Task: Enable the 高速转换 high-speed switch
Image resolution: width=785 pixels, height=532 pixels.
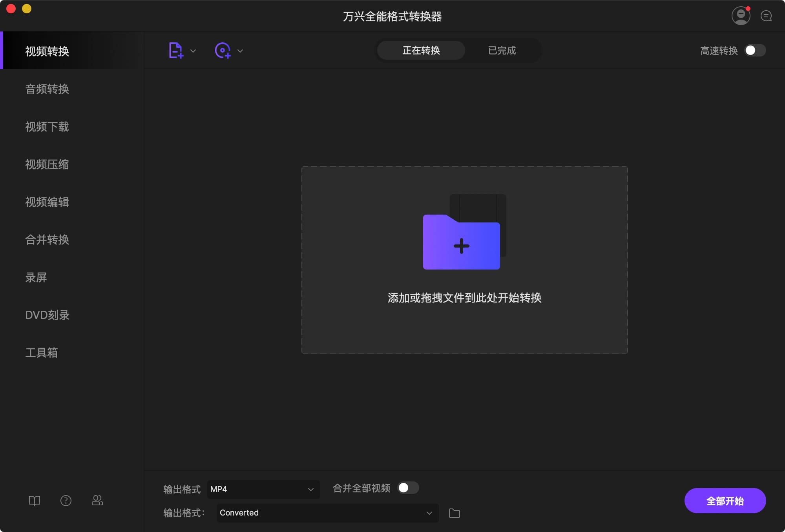Action: 755,50
